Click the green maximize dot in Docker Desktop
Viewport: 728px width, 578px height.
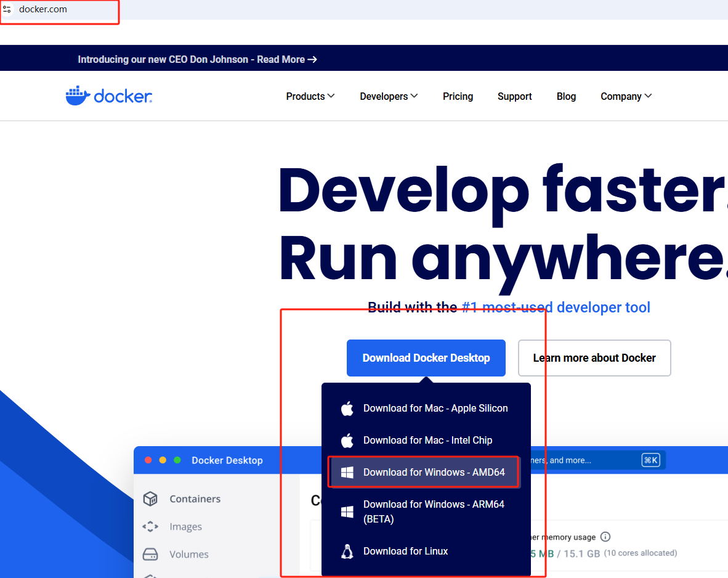(x=177, y=460)
